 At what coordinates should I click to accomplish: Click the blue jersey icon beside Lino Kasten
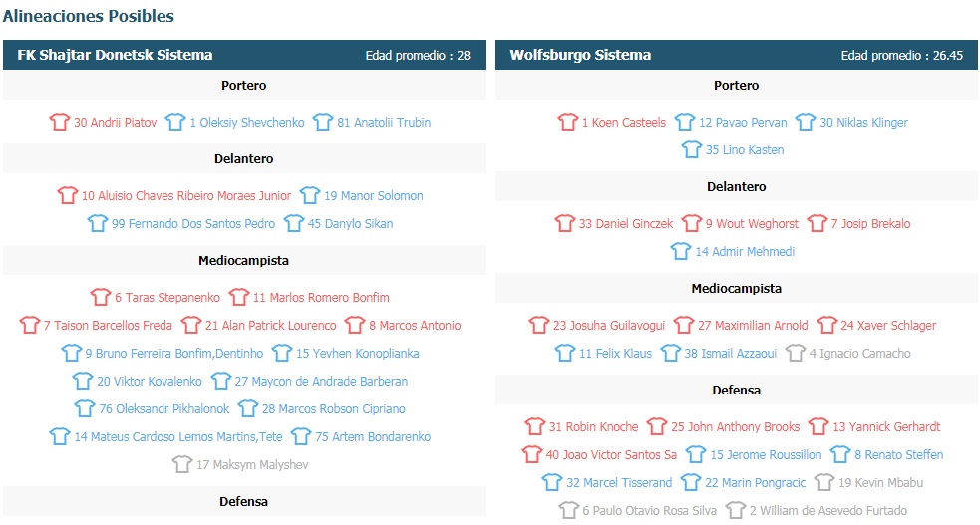[691, 149]
